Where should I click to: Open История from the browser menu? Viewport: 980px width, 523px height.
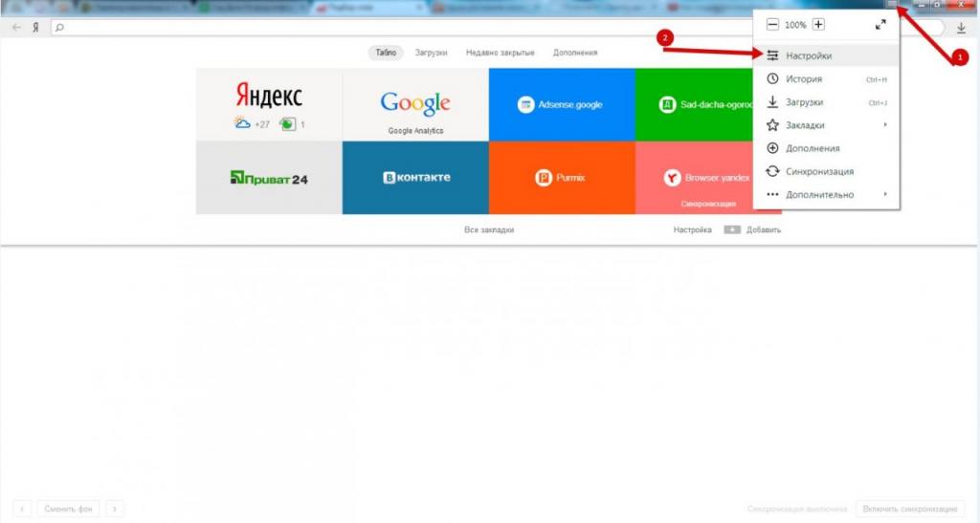click(826, 79)
